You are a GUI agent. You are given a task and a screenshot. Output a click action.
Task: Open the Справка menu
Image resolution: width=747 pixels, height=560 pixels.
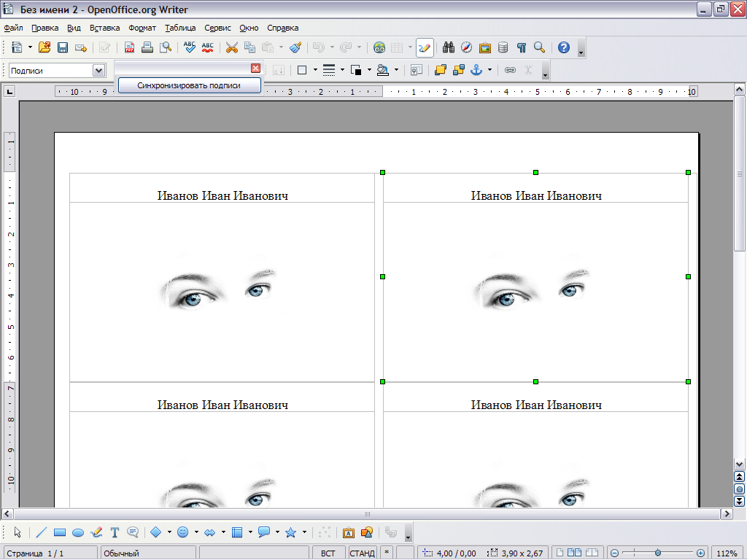click(282, 28)
